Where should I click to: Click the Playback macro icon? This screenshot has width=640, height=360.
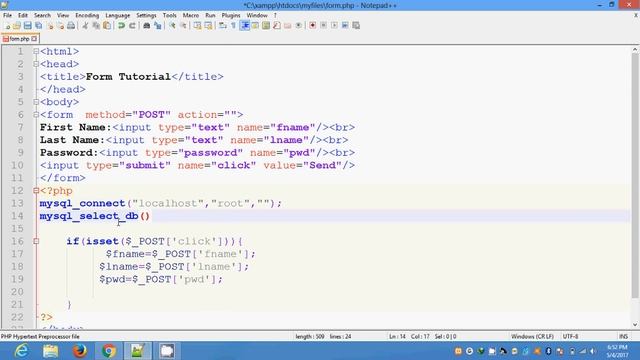coord(334,26)
